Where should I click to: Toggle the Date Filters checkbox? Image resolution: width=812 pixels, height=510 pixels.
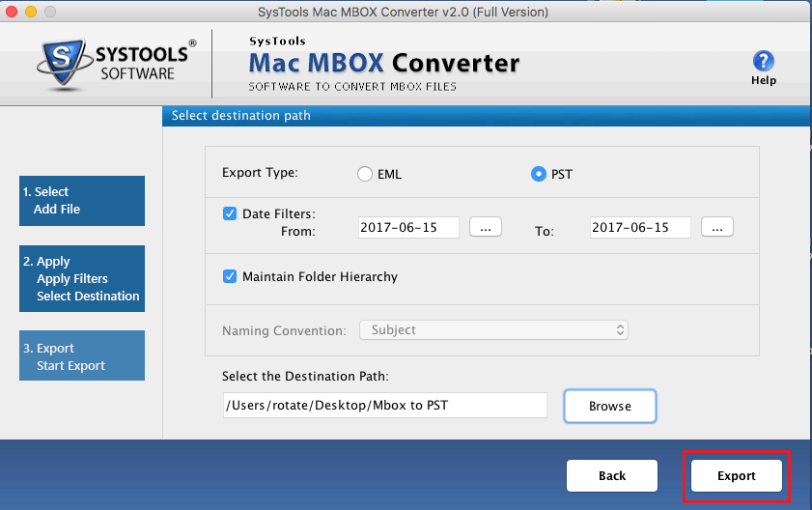click(x=230, y=213)
